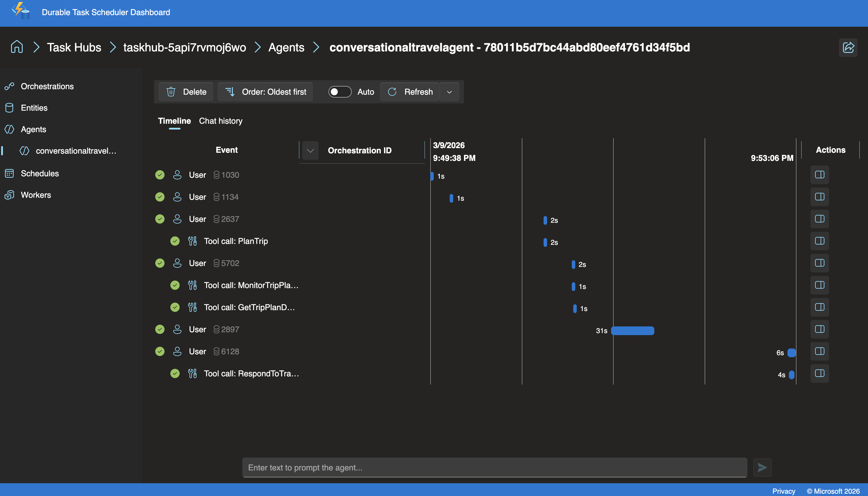Select the Timeline tab

click(174, 121)
